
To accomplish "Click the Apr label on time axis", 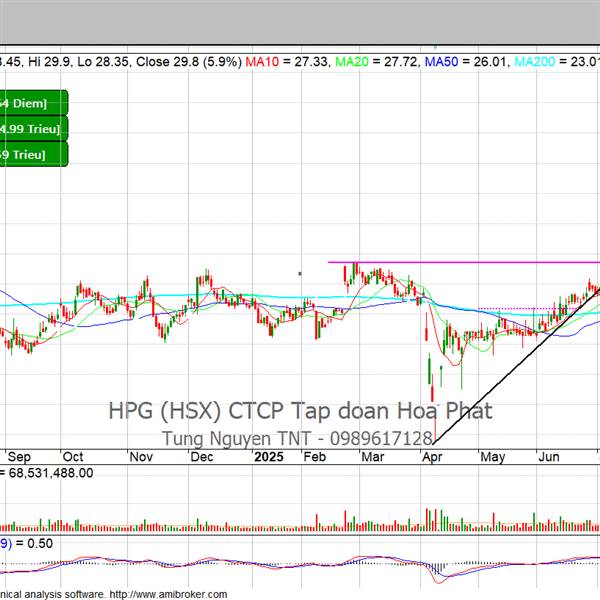I will pyautogui.click(x=433, y=456).
